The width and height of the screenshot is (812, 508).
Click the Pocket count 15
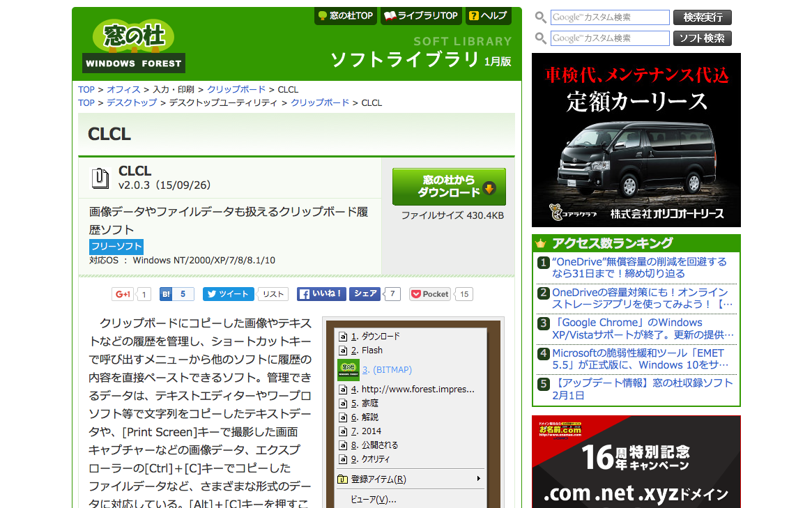464,294
